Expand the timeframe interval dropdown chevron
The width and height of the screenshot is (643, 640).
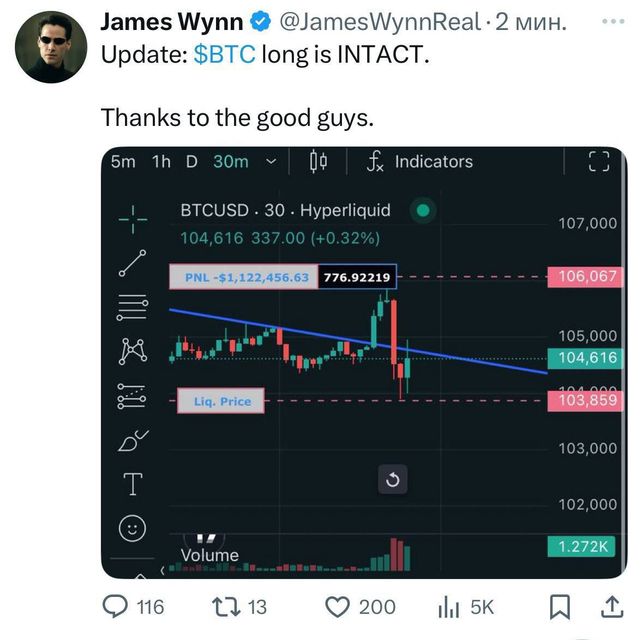coord(271,162)
